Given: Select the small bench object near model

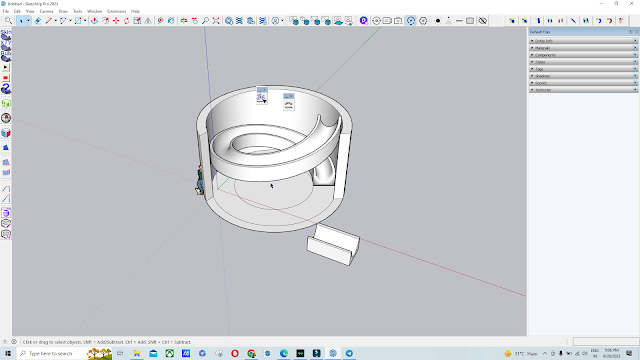Looking at the screenshot, I should 333,244.
